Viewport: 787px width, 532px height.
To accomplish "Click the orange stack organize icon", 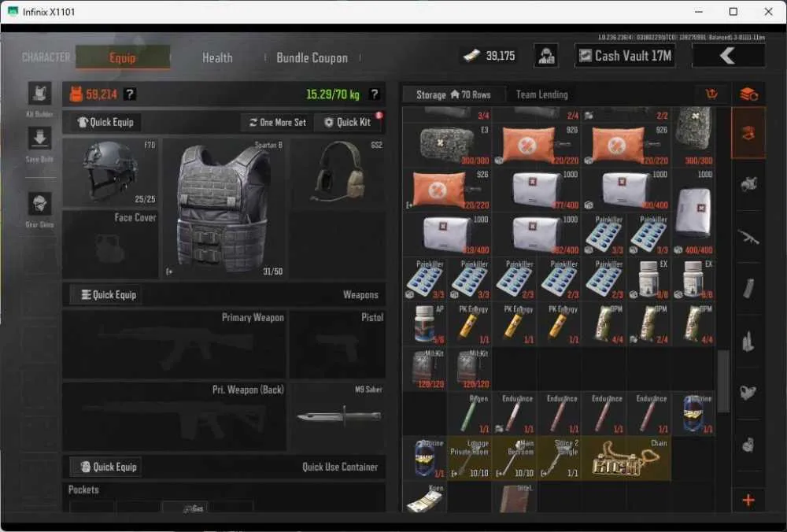I will [x=748, y=94].
